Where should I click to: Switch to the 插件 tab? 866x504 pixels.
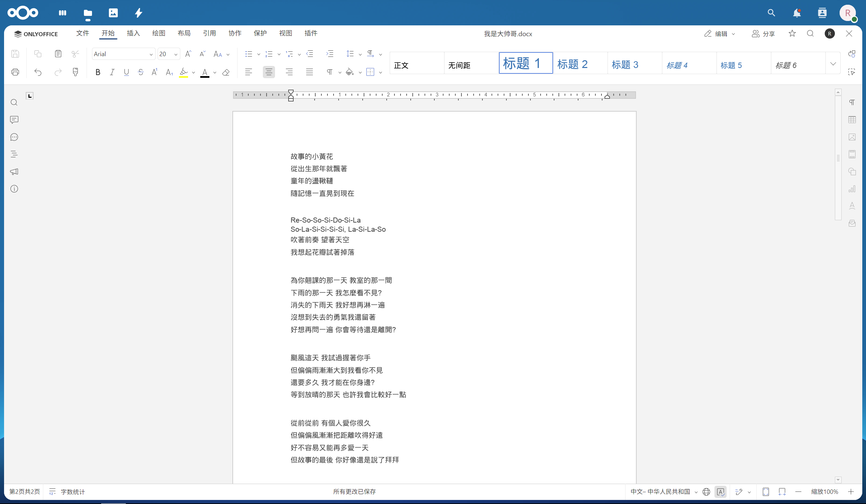(311, 33)
